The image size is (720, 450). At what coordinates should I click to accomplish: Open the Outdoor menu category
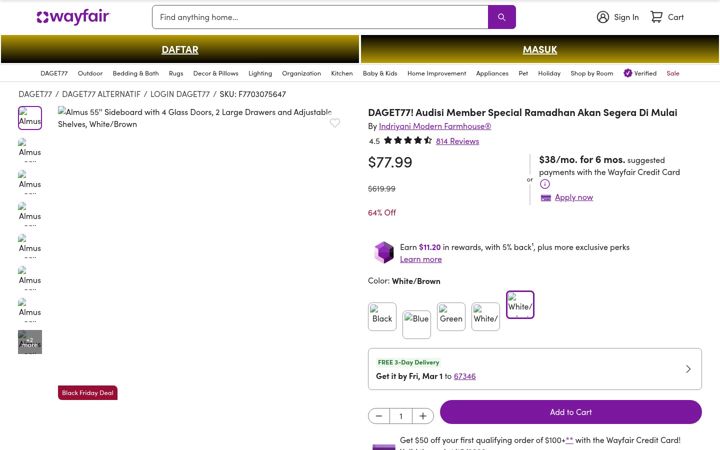click(90, 73)
